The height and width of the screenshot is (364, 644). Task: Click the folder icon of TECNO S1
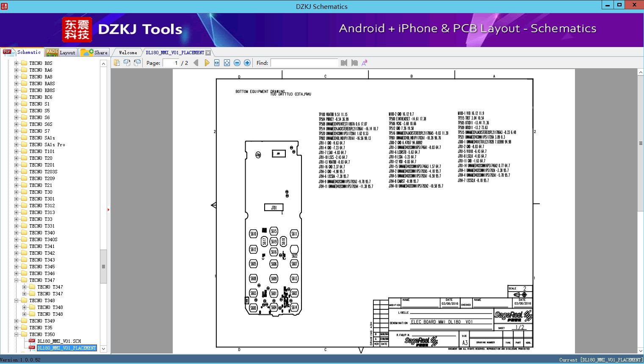tap(24, 104)
